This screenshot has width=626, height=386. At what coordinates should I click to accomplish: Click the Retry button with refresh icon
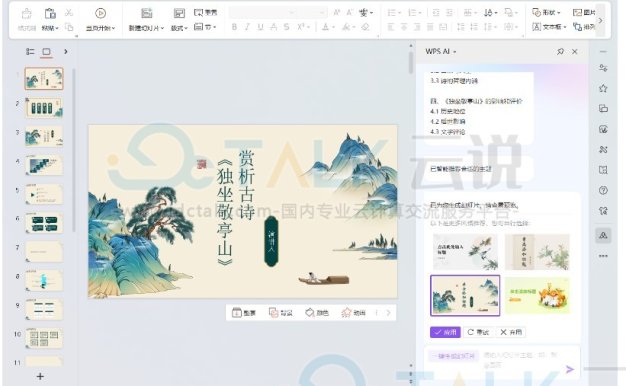(478, 332)
